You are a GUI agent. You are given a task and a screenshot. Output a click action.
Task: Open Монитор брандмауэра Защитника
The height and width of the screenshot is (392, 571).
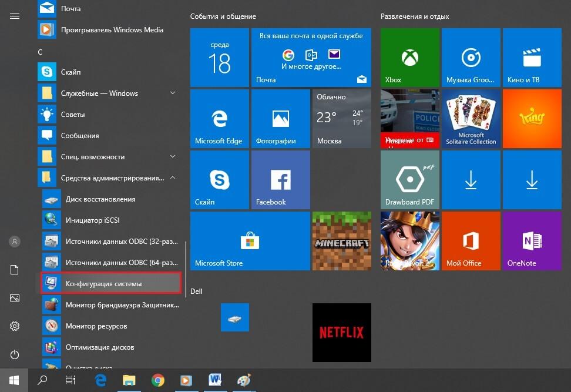[112, 305]
